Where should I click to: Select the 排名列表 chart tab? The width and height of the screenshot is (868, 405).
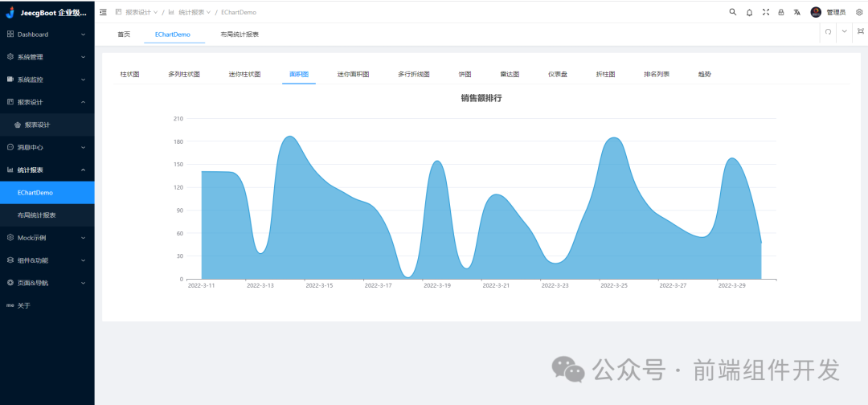tap(657, 74)
